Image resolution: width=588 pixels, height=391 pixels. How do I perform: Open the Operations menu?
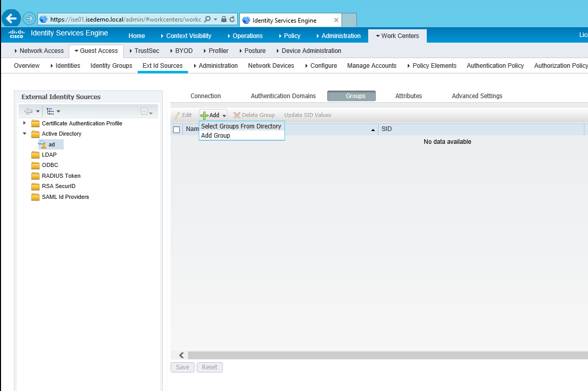pos(245,35)
